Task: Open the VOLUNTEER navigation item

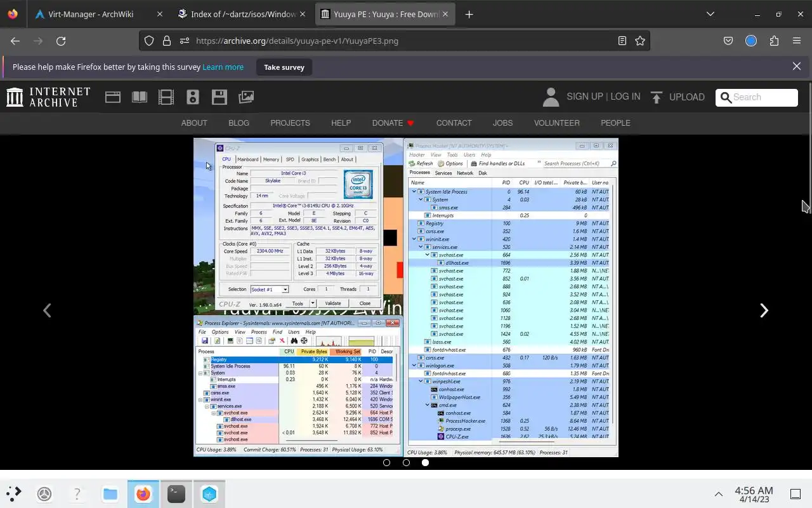Action: 556,123
